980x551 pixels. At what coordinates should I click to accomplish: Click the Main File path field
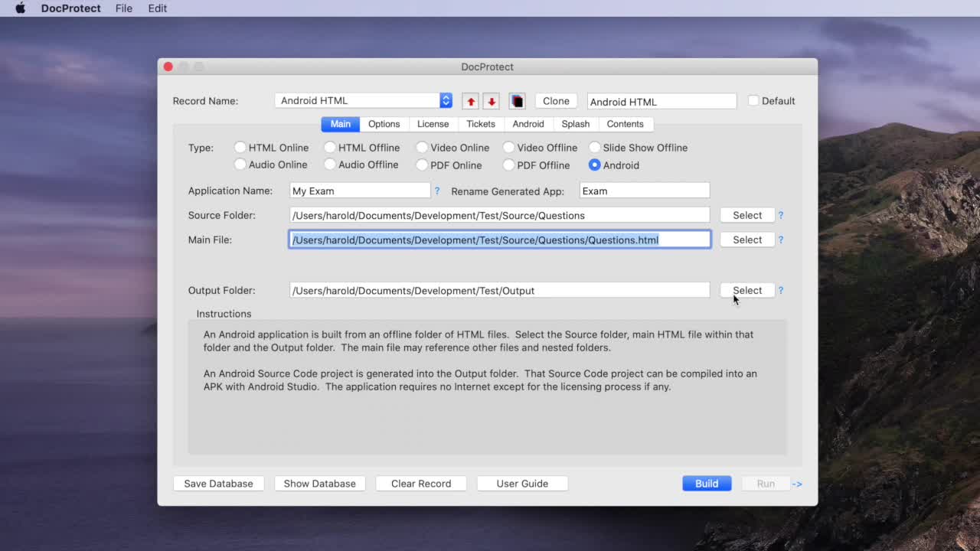pyautogui.click(x=500, y=240)
